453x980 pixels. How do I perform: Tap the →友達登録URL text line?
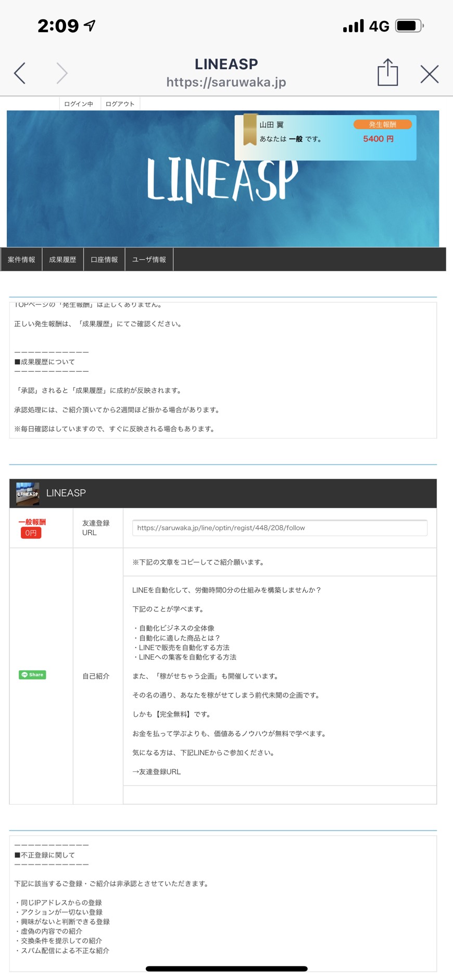point(157,771)
